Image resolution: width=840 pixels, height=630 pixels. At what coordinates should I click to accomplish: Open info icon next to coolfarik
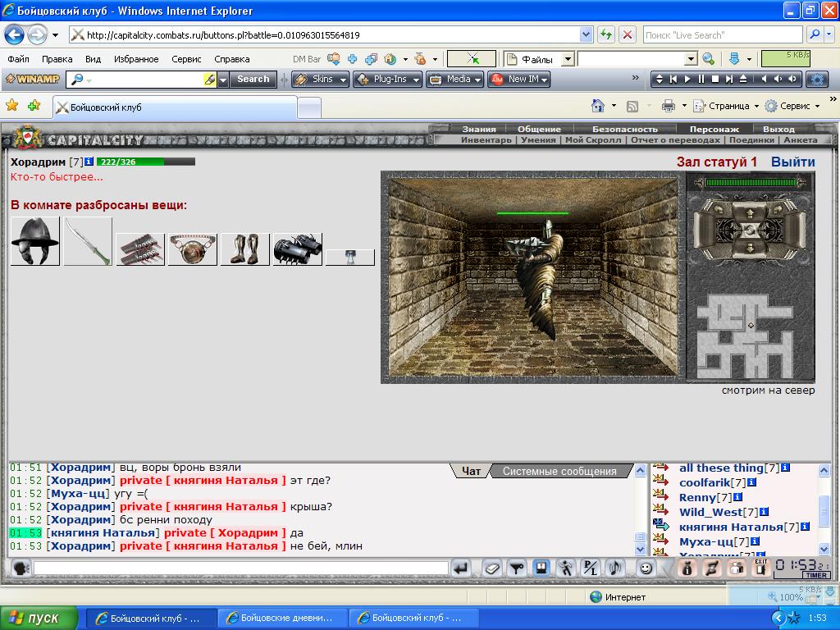click(751, 482)
